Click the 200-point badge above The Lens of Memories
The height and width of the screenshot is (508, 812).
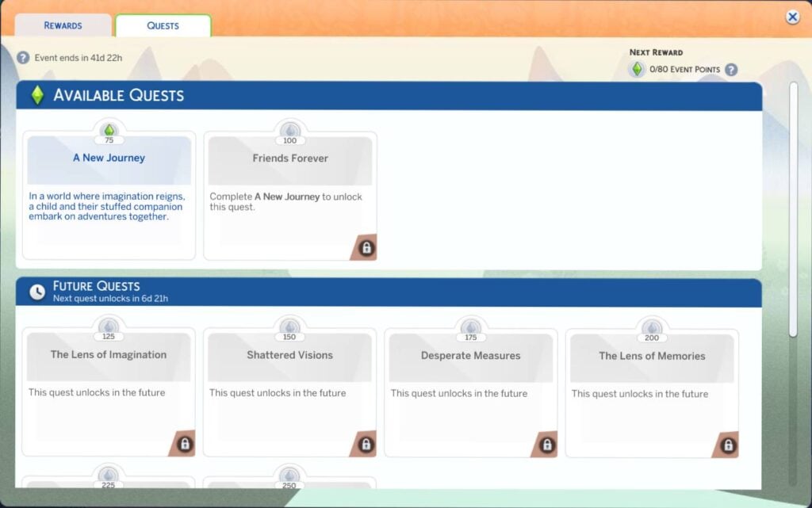click(x=652, y=330)
